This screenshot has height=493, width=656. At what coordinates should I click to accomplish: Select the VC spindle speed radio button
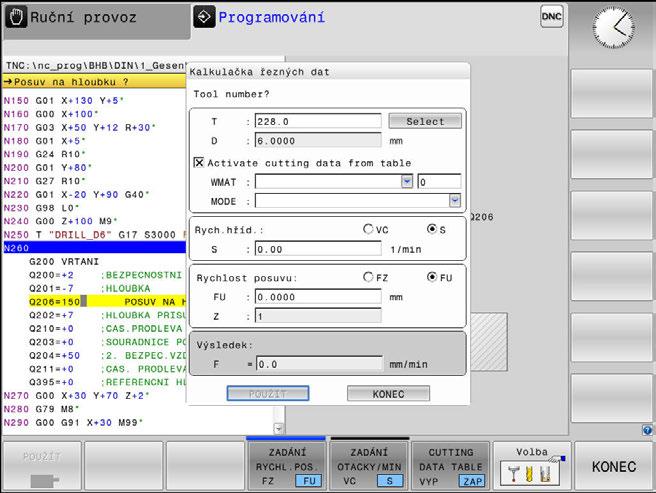coord(368,229)
